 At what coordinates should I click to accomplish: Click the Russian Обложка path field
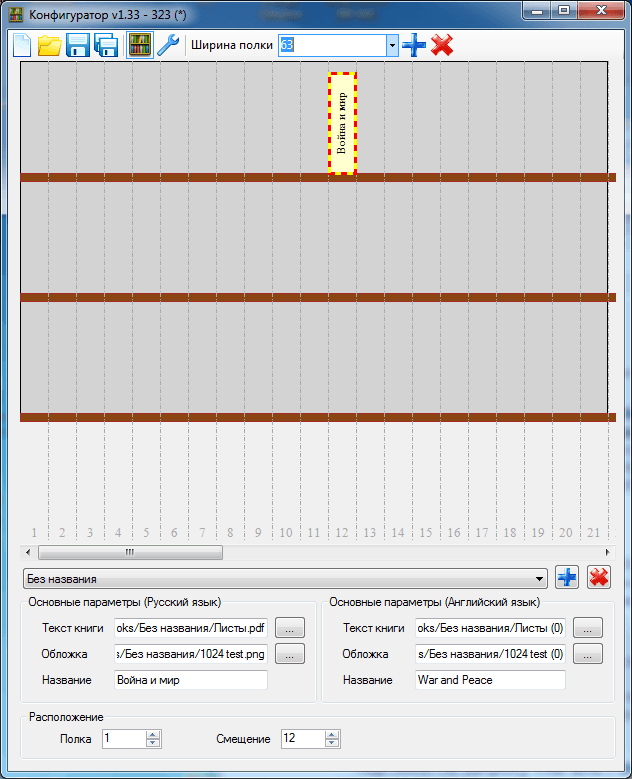coord(191,654)
